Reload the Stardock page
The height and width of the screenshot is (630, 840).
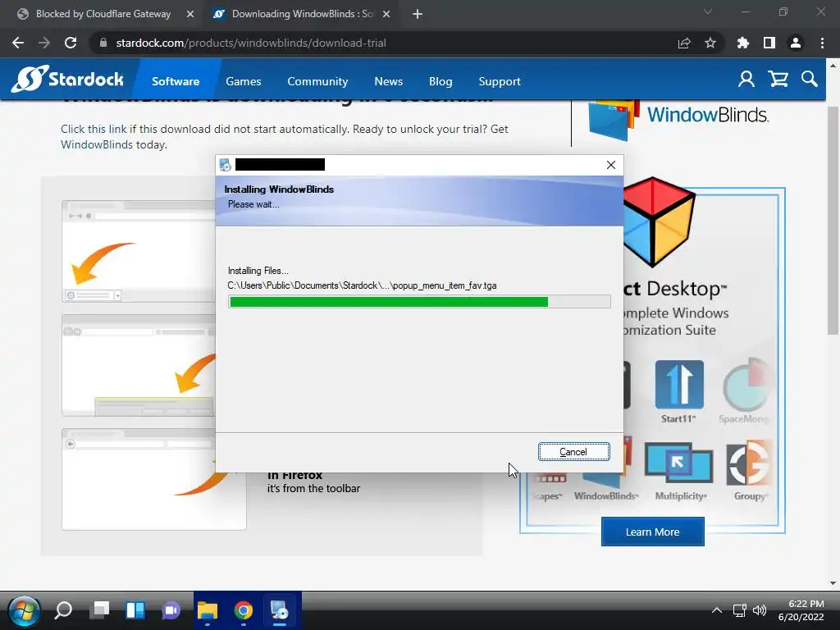pos(71,43)
